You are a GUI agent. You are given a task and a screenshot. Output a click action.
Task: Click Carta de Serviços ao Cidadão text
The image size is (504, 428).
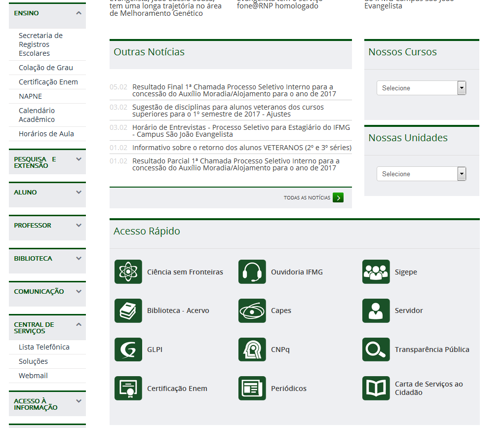click(429, 388)
